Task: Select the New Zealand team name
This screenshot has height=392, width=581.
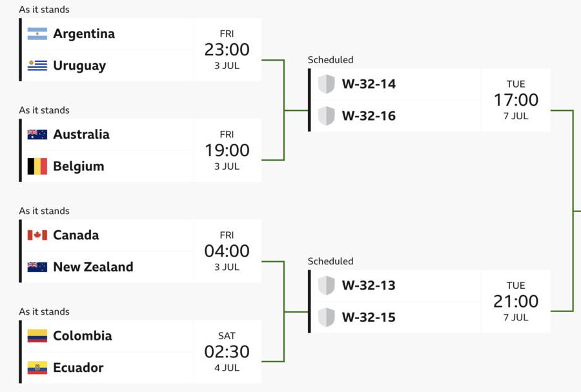Action: pos(93,267)
